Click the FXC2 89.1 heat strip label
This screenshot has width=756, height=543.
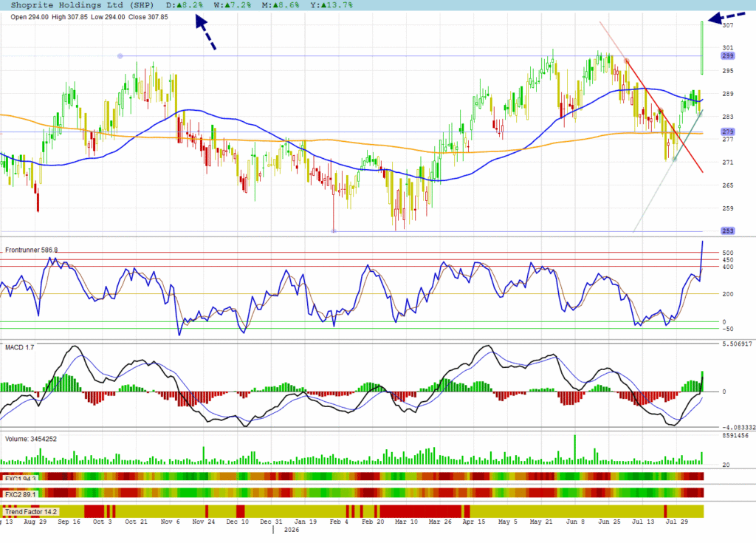tap(20, 495)
